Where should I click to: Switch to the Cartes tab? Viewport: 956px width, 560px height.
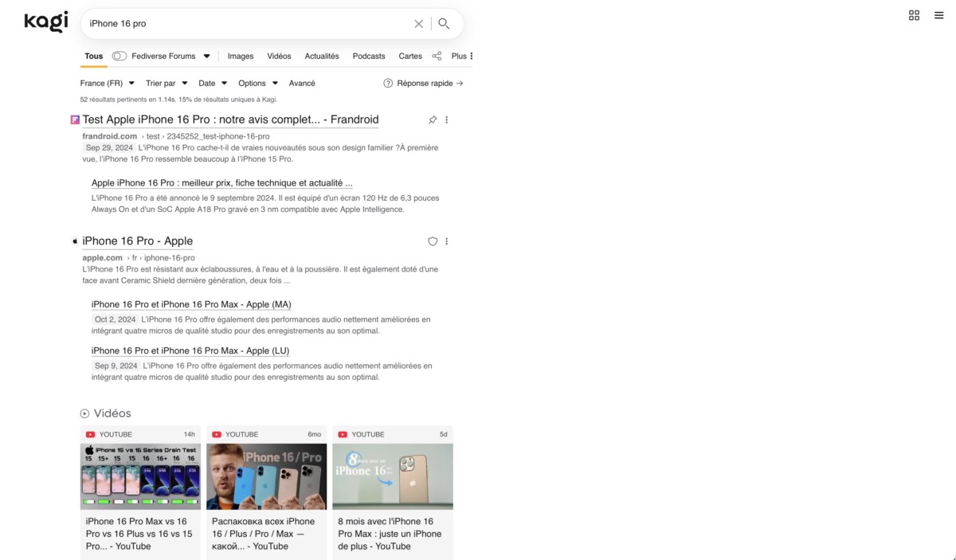click(410, 56)
